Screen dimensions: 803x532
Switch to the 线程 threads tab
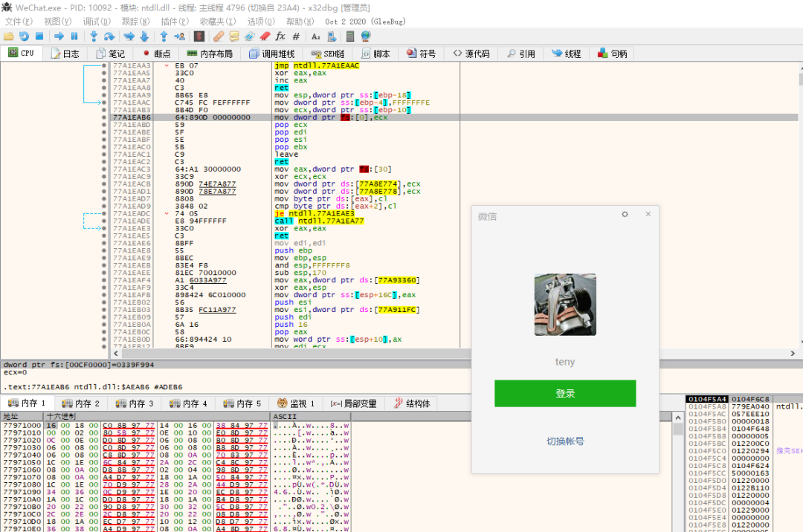click(567, 53)
